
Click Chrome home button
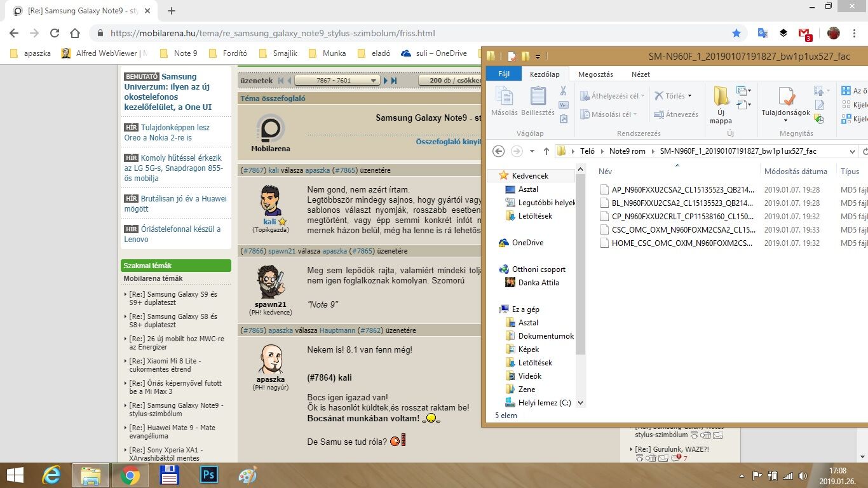point(75,33)
